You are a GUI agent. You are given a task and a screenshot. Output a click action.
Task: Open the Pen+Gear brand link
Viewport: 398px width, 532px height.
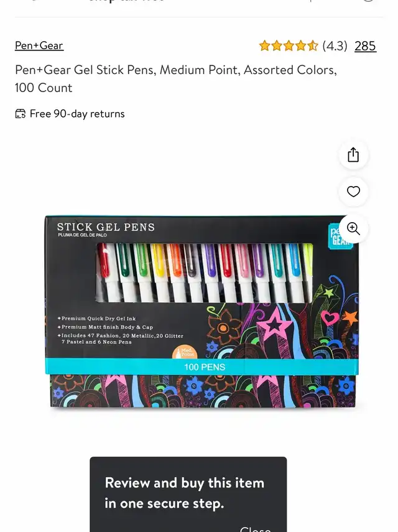pyautogui.click(x=39, y=45)
